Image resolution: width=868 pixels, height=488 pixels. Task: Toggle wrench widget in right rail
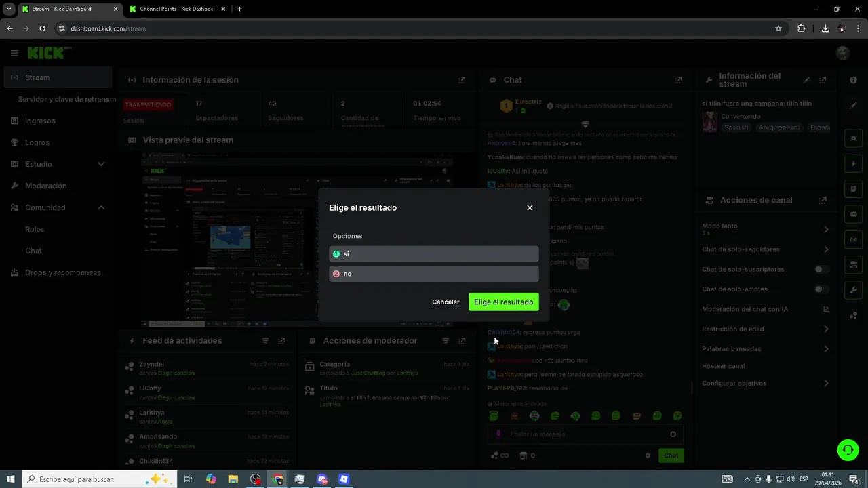pos(854,290)
